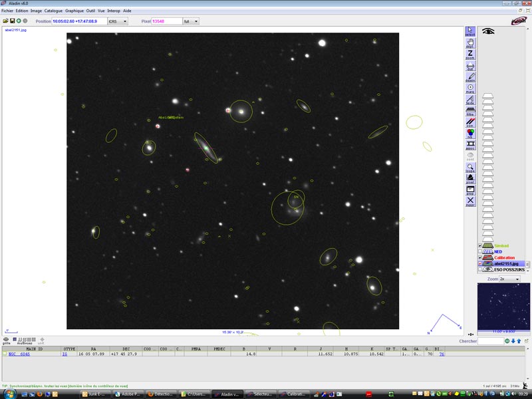The height and width of the screenshot is (399, 532).
Task: Select the dessin drawing pencil tool
Action: (x=470, y=77)
